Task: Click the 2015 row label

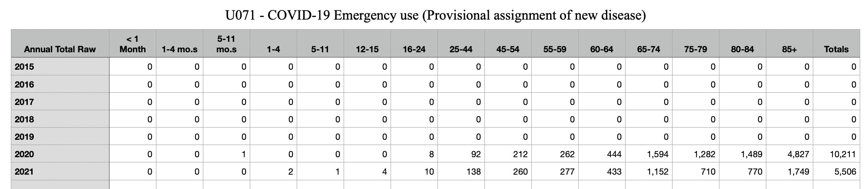Action: click(x=60, y=67)
